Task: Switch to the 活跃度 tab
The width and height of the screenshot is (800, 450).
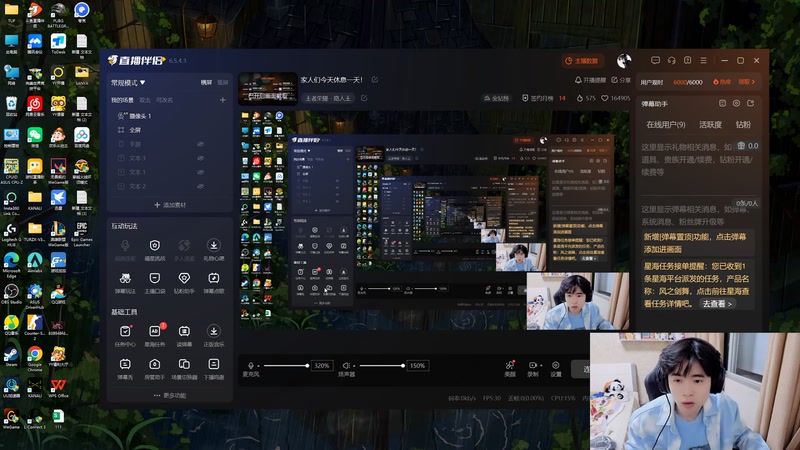Action: coord(710,124)
